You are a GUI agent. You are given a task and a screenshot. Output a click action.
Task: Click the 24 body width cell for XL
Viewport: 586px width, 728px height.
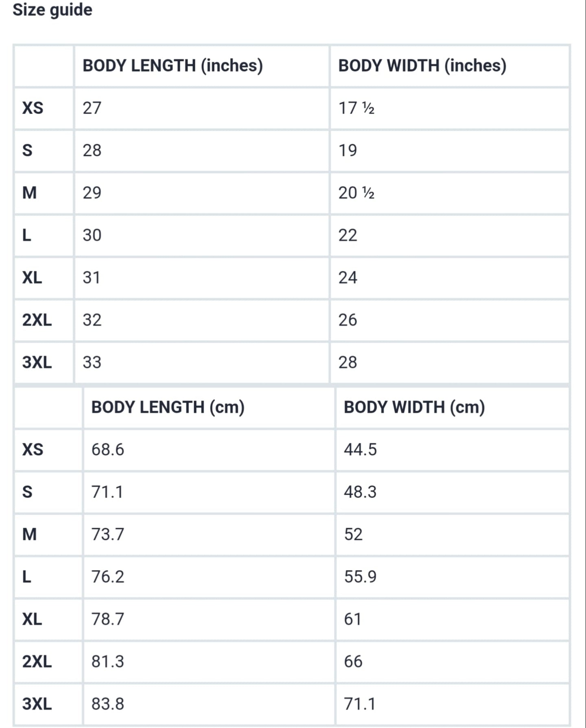(450, 278)
